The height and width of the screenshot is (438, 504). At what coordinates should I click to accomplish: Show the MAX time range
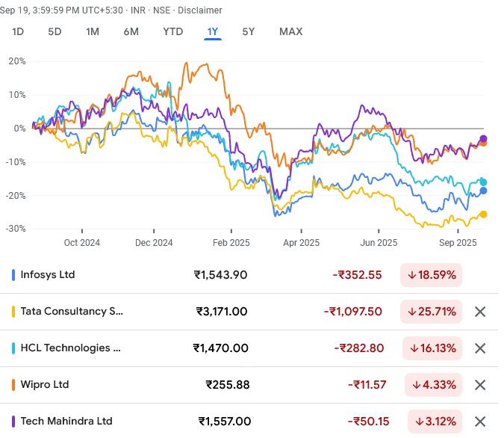point(290,31)
